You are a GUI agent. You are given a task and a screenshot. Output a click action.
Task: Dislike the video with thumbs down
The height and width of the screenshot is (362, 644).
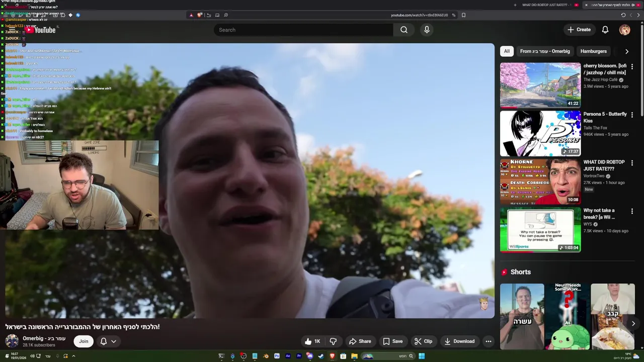pos(333,341)
